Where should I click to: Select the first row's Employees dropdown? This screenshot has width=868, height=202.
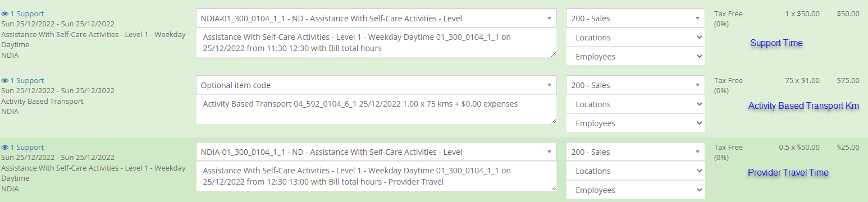click(x=635, y=57)
